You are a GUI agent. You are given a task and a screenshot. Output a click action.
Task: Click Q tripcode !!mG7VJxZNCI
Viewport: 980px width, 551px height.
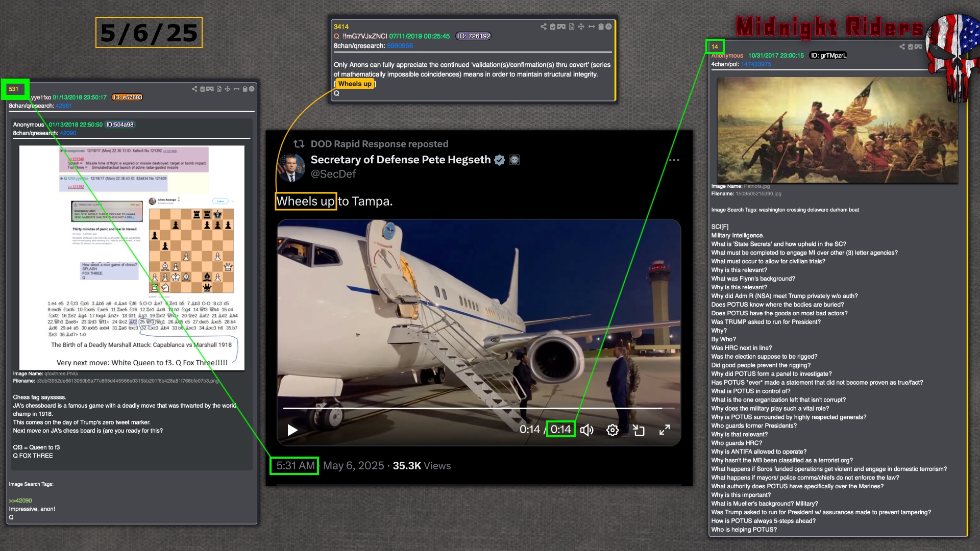pos(365,36)
